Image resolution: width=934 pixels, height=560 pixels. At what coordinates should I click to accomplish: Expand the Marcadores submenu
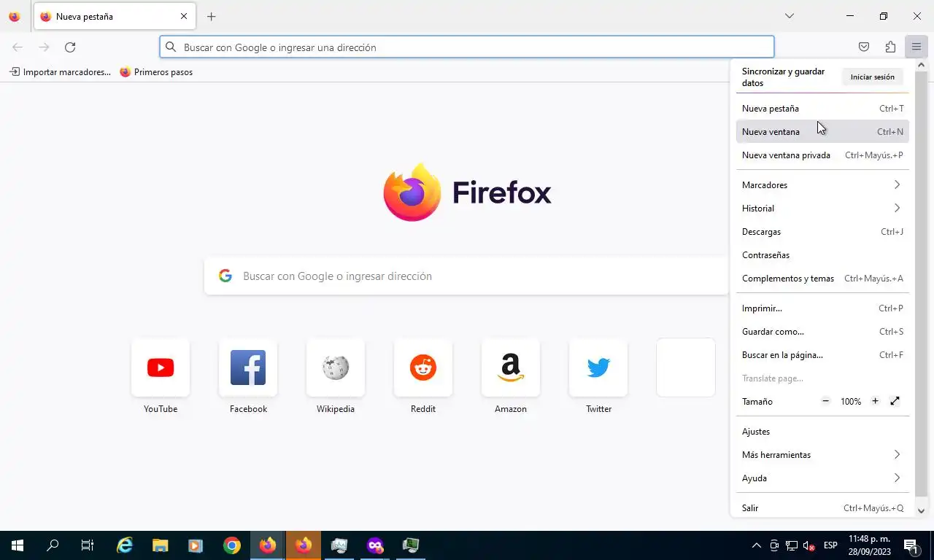tap(822, 185)
